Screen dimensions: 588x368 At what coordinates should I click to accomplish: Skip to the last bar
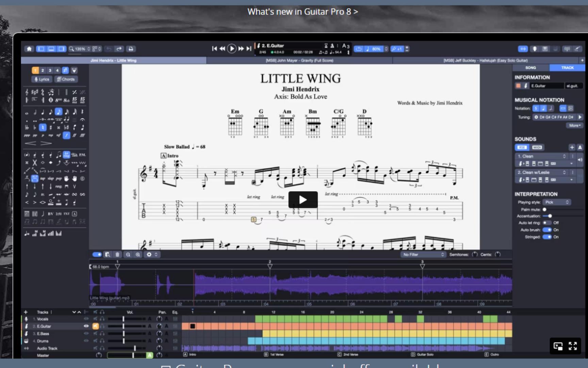[x=249, y=49]
